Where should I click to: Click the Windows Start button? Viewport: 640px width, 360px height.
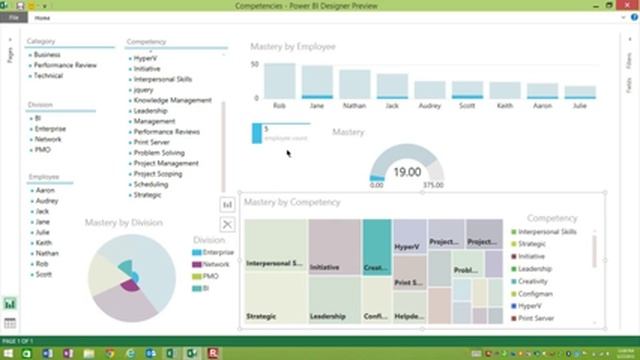point(8,353)
